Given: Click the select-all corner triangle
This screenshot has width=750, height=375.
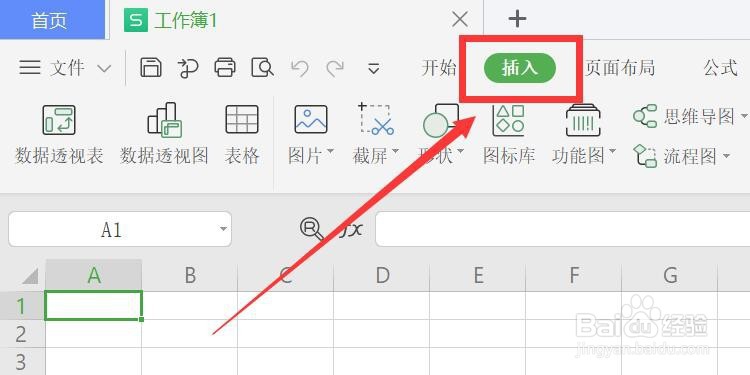Looking at the screenshot, I should click(x=30, y=276).
